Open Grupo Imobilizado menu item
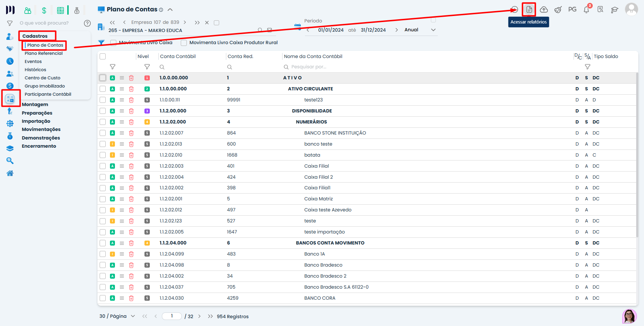The height and width of the screenshot is (326, 644). coord(44,86)
